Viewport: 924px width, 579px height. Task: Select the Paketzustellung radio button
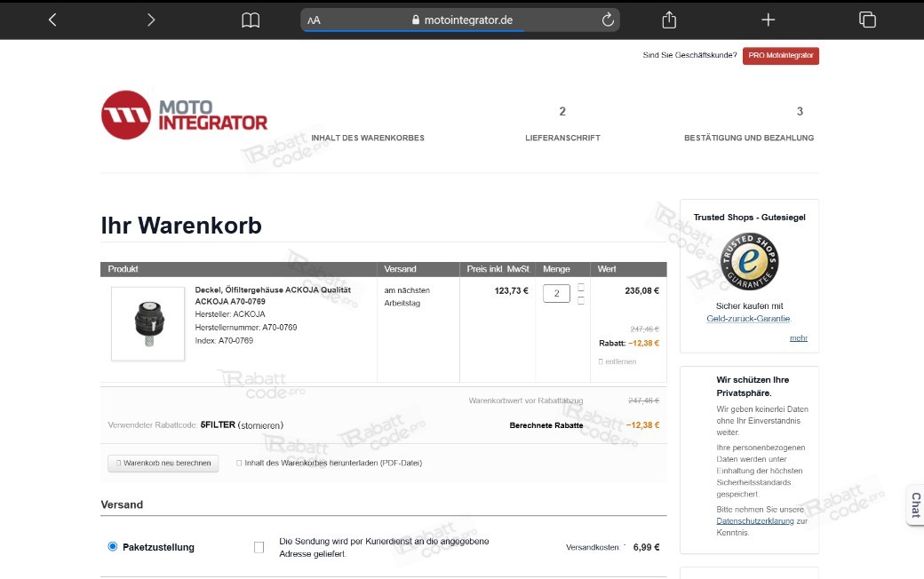click(113, 547)
